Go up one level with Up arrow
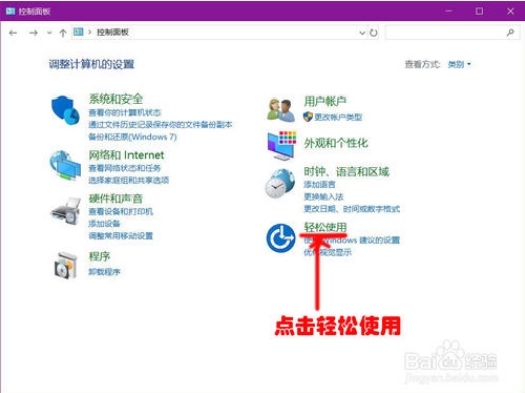 pos(63,33)
